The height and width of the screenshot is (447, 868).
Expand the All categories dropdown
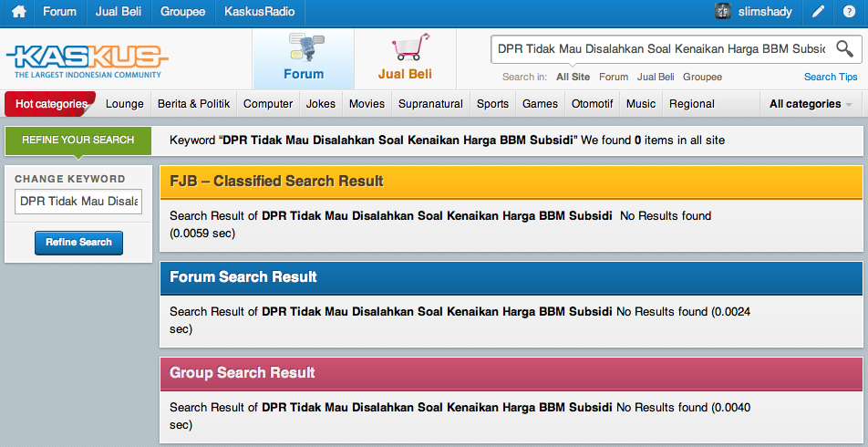click(x=811, y=104)
